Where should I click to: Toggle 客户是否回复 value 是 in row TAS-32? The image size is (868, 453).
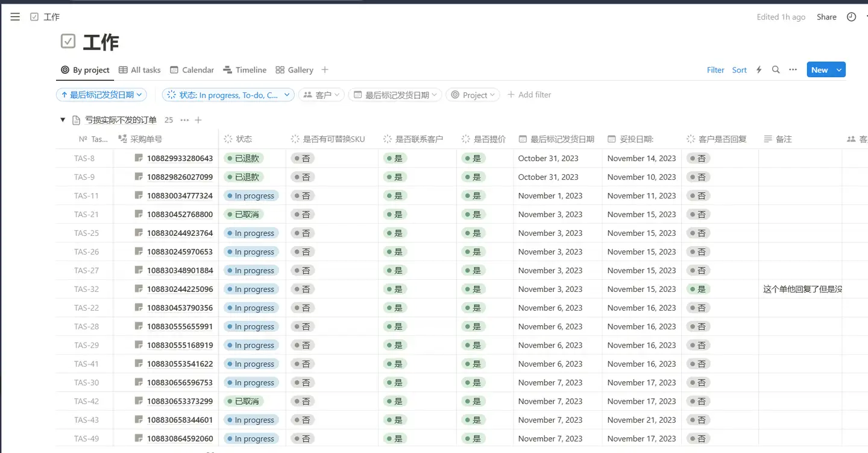[699, 290]
